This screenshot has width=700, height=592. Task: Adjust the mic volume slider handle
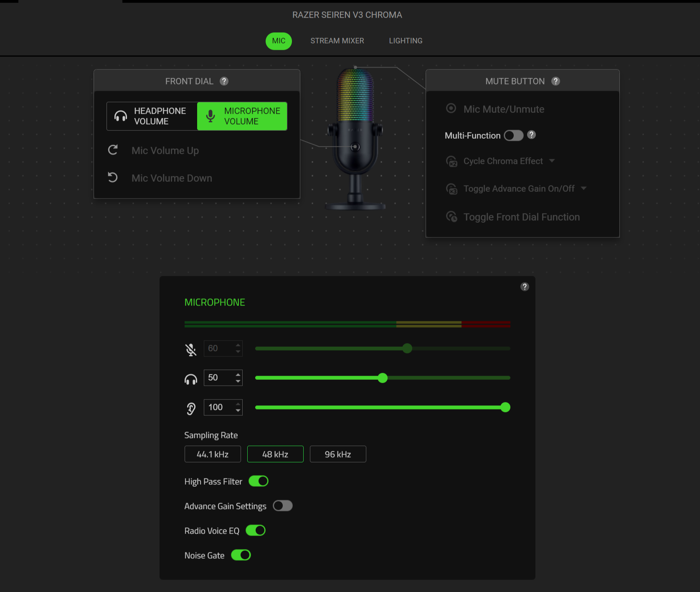click(x=408, y=348)
